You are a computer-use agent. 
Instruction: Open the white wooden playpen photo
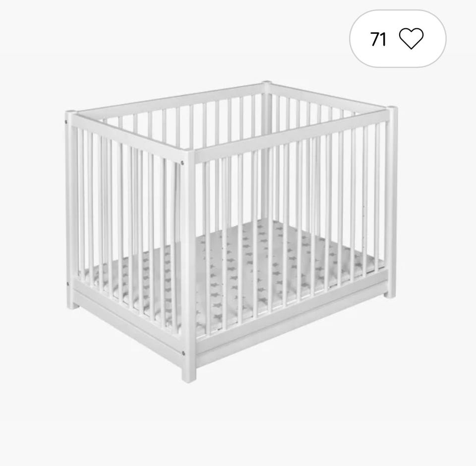[231, 232]
